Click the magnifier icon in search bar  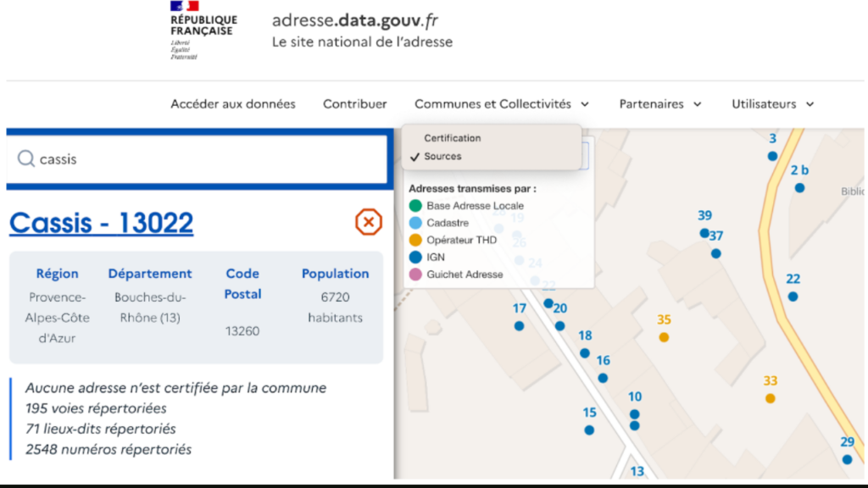click(x=25, y=158)
